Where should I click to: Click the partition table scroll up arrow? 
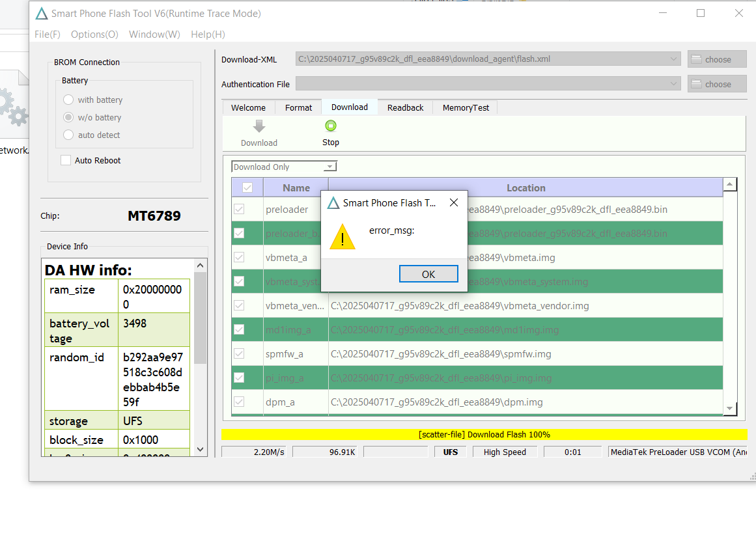[729, 184]
